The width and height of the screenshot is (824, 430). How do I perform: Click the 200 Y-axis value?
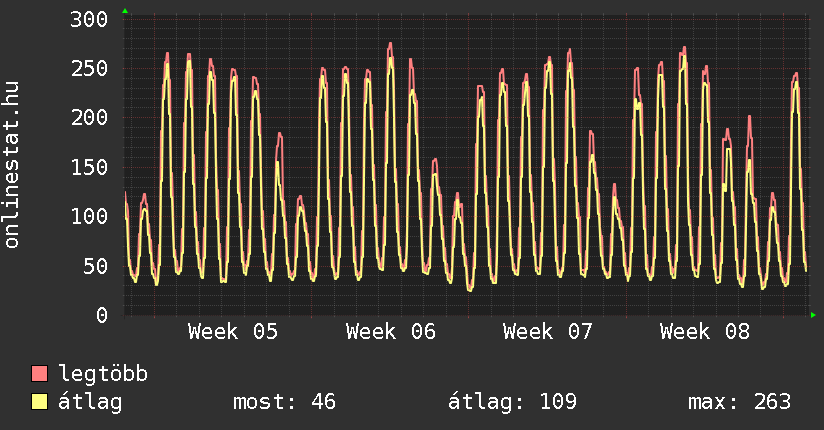89,118
